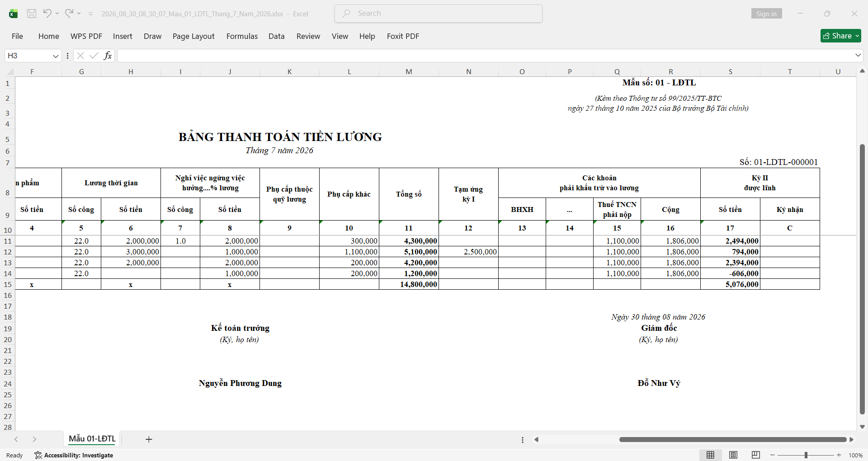Switch to the Review tab

[x=308, y=36]
